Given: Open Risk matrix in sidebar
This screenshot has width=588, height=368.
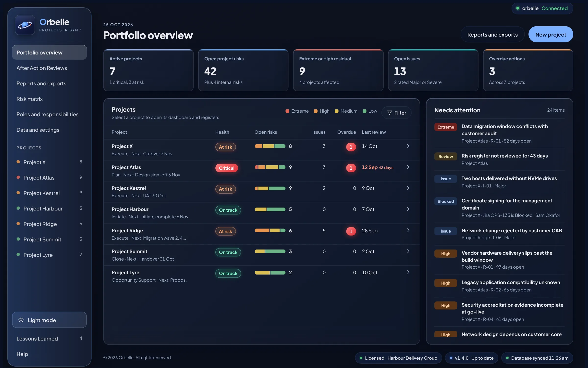Looking at the screenshot, I should (49, 99).
